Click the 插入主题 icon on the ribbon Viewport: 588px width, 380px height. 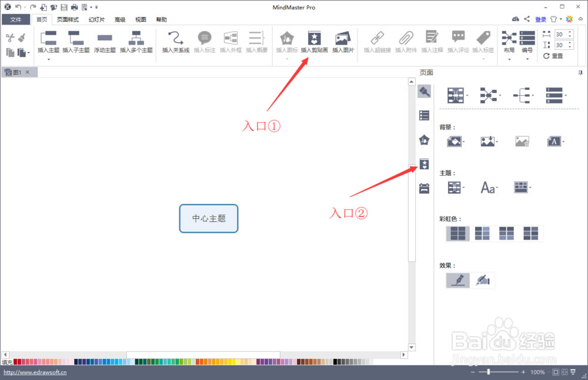tap(49, 41)
